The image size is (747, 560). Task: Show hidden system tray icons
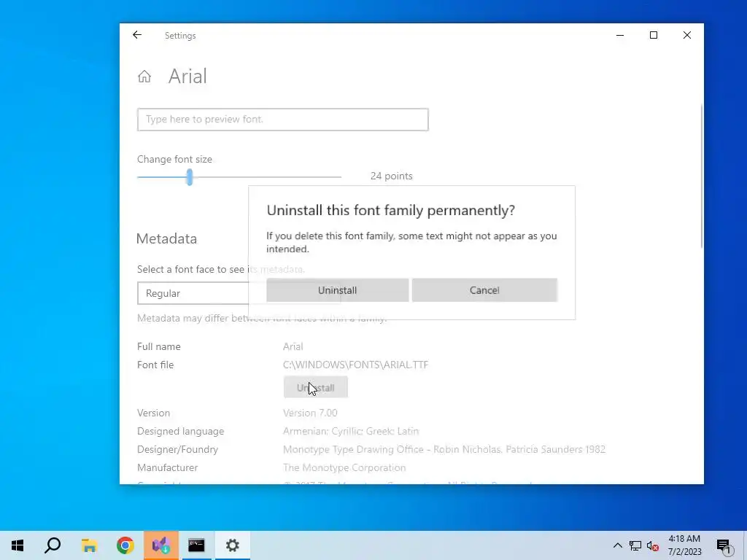(617, 545)
